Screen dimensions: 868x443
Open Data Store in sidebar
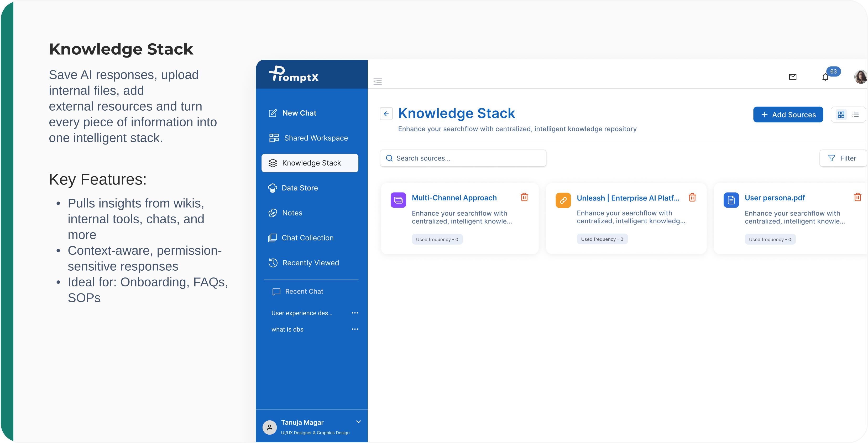[x=299, y=188]
